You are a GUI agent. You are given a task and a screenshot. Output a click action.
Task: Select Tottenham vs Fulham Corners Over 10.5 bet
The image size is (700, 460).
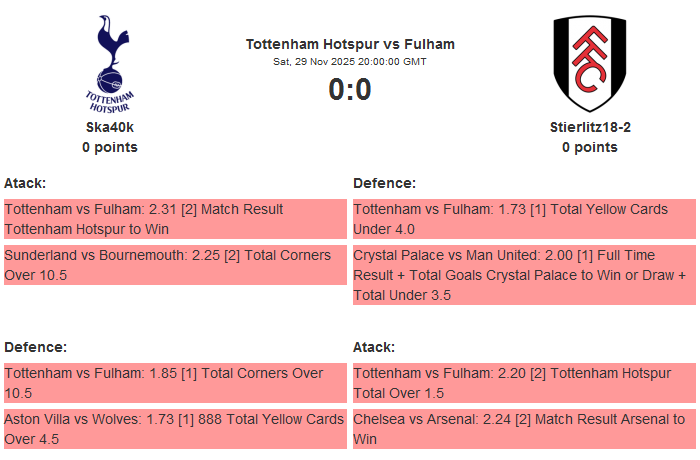pos(175,383)
